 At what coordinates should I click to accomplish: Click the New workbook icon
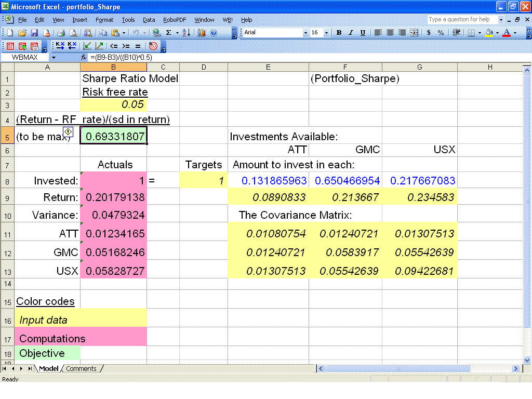pyautogui.click(x=10, y=33)
